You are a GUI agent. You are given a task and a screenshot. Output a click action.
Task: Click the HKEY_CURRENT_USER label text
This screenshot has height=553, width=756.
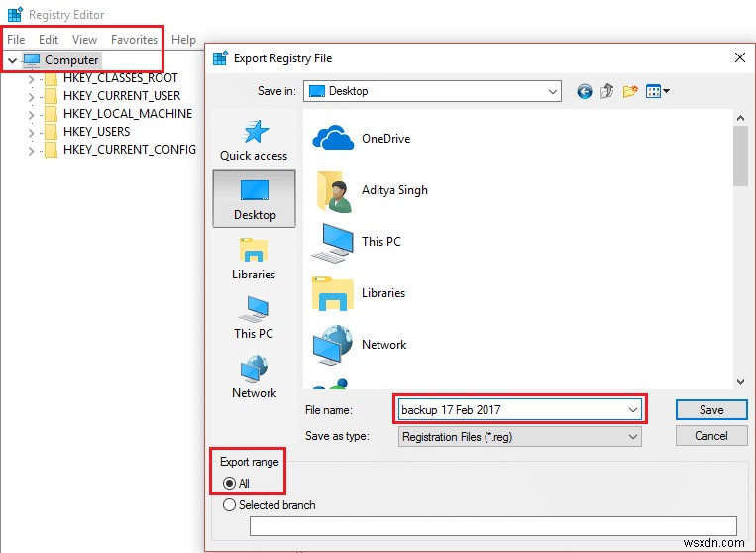122,96
